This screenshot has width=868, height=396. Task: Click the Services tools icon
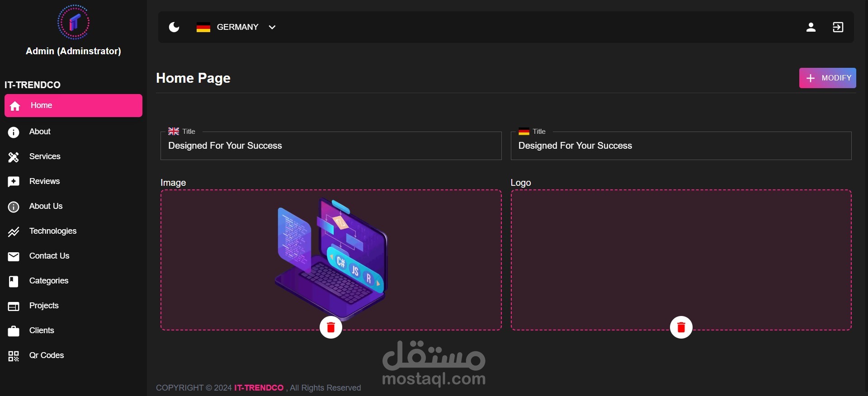(14, 157)
